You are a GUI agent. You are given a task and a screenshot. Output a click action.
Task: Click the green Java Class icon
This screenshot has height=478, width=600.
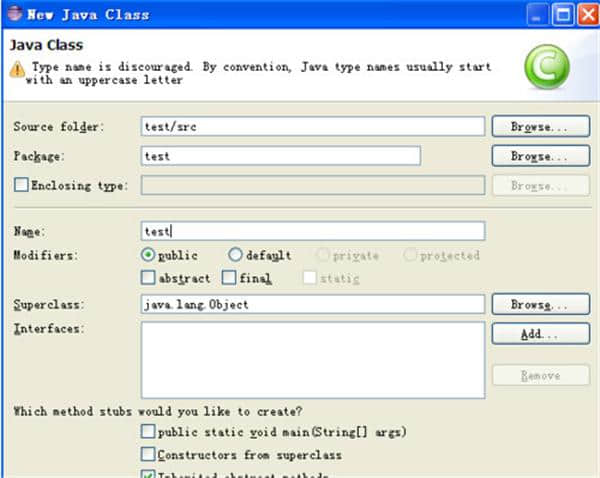coord(547,68)
